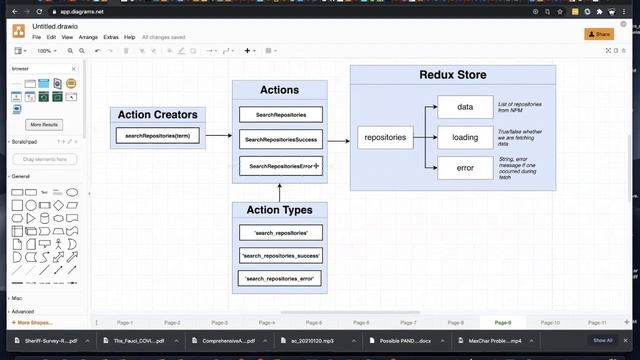
Task: Open the Arrange menu
Action: (88, 37)
